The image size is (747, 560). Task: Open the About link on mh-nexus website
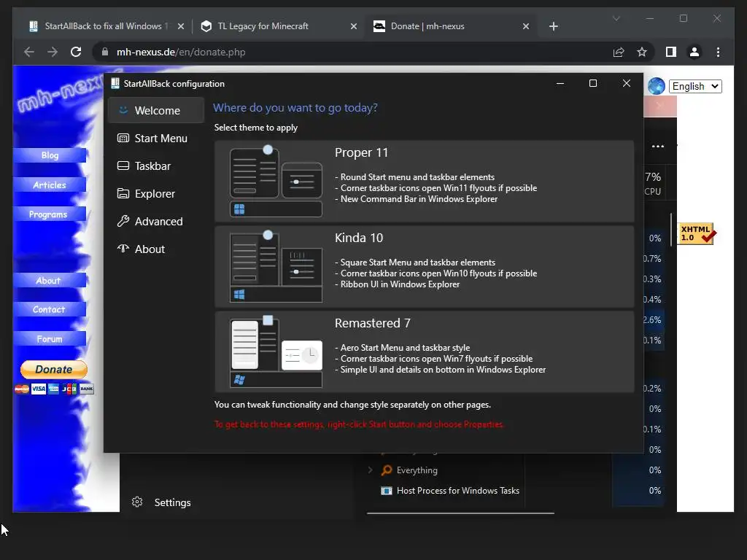point(50,281)
